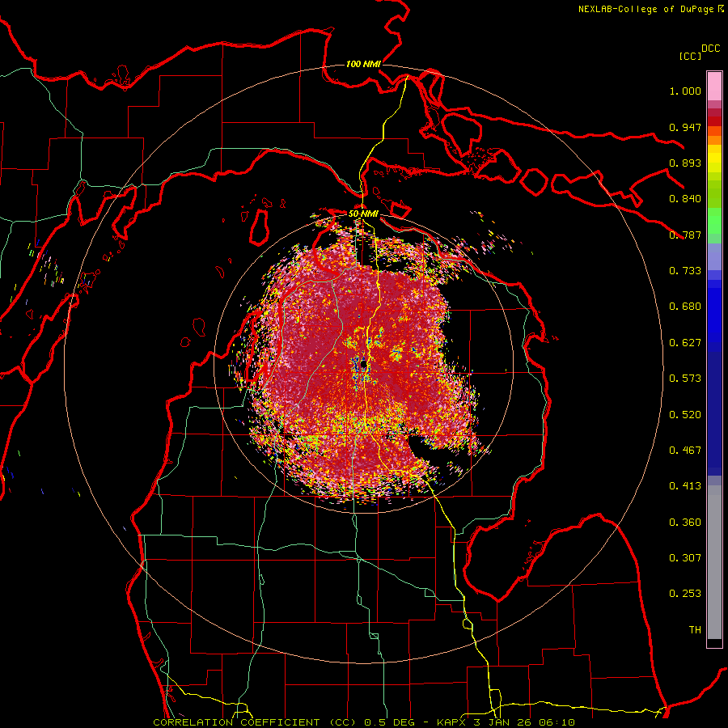Click the 1.000 value on the color scale
This screenshot has height=728, width=728.
[x=685, y=91]
